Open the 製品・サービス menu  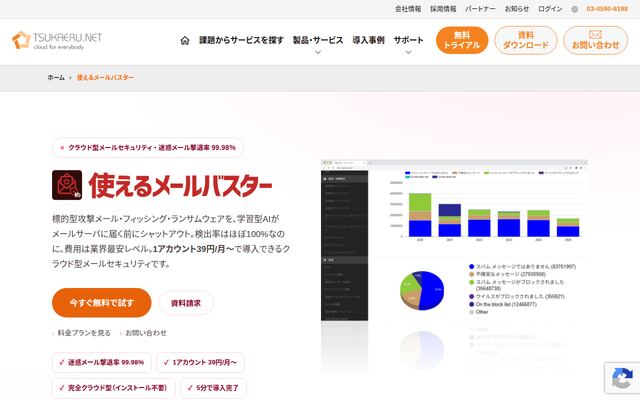318,40
